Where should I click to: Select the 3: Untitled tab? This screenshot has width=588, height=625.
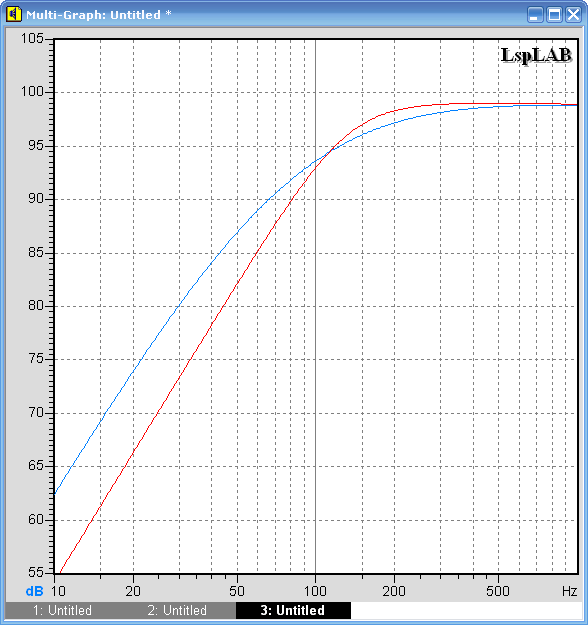(x=293, y=610)
